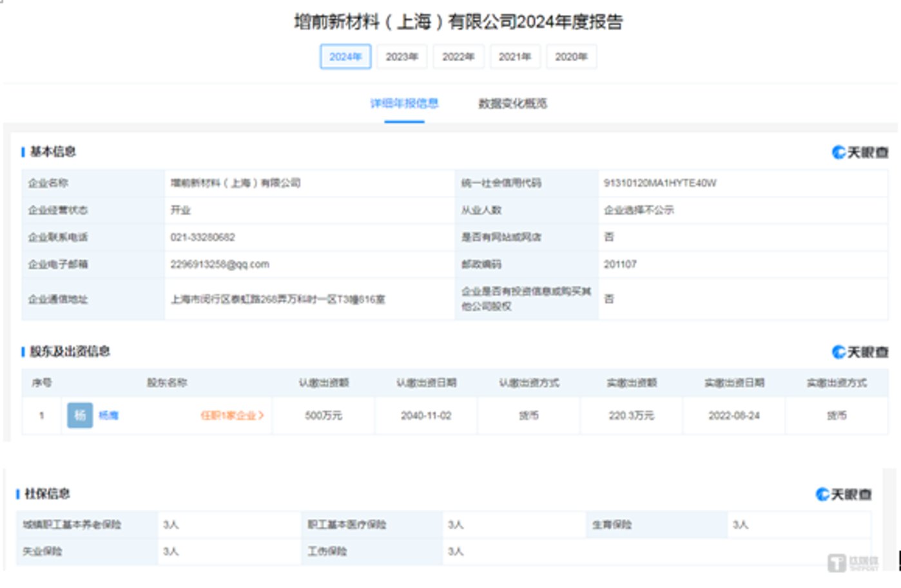
Task: Open the 详细年报信息 tab
Action: [x=404, y=103]
